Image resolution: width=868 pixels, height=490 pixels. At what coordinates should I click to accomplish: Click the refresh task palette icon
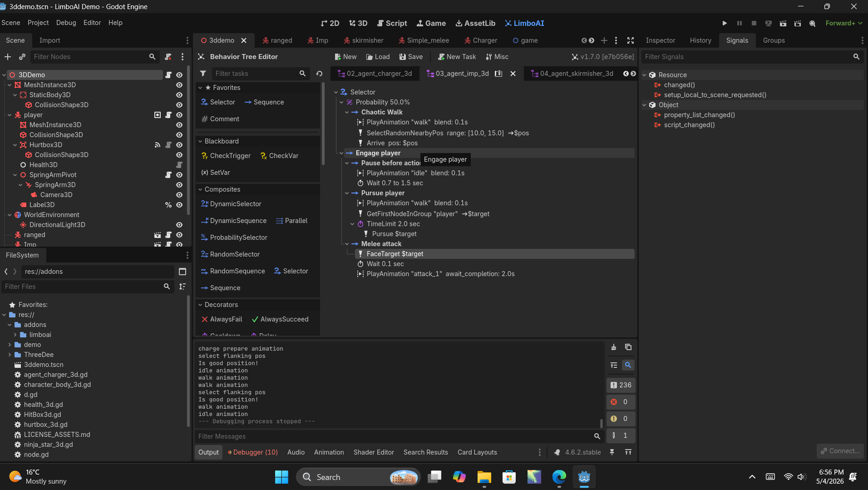point(320,74)
